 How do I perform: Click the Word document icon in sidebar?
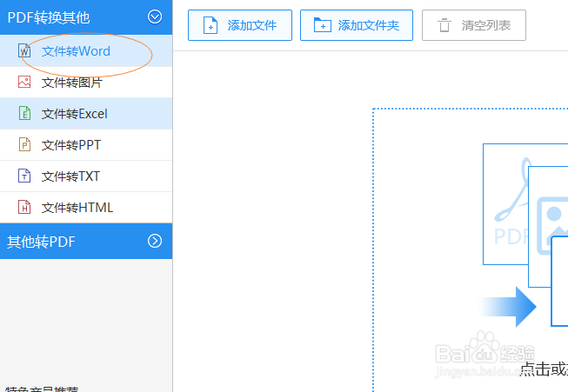tap(24, 50)
